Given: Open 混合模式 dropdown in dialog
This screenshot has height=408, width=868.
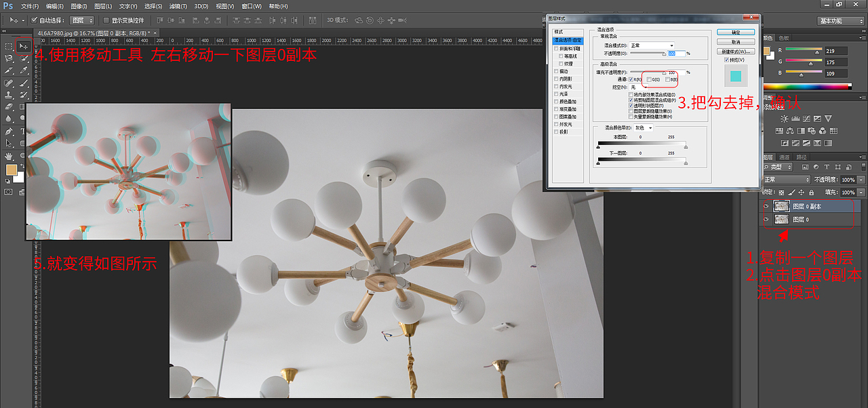Looking at the screenshot, I should pyautogui.click(x=652, y=45).
